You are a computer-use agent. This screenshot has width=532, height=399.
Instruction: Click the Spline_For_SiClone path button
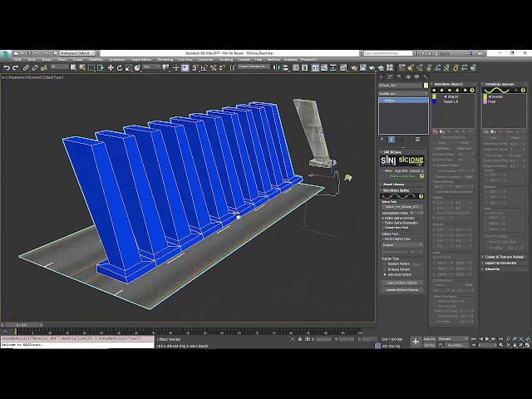[402, 207]
